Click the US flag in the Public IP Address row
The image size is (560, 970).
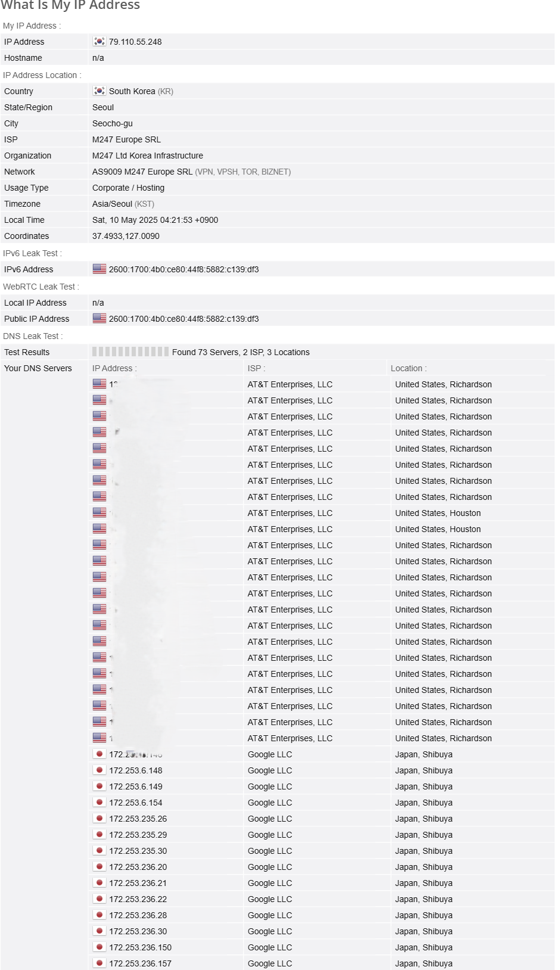(99, 319)
